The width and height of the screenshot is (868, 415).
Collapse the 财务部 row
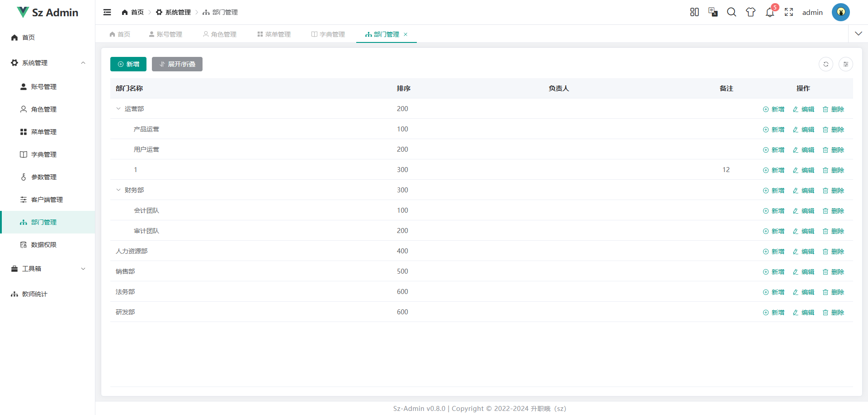pos(118,190)
